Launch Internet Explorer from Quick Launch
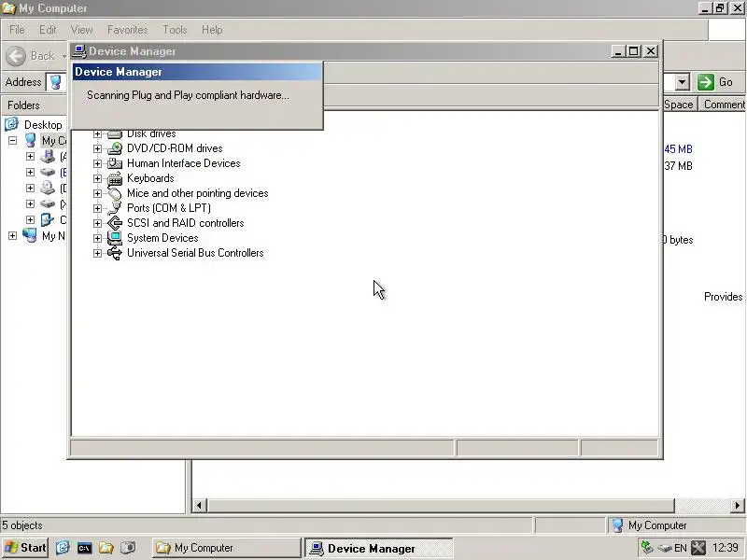The image size is (747, 560). (x=63, y=548)
